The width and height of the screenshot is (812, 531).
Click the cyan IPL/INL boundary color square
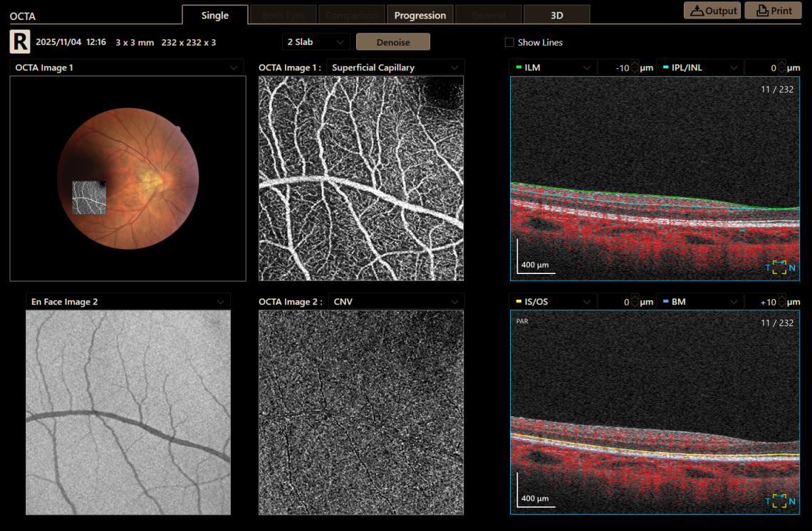pyautogui.click(x=665, y=67)
